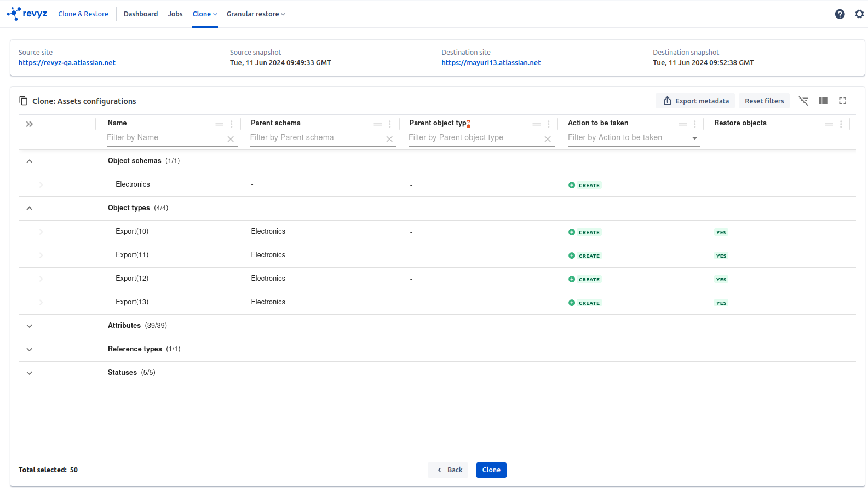Clear the Name filter X icon
The height and width of the screenshot is (498, 868).
231,139
